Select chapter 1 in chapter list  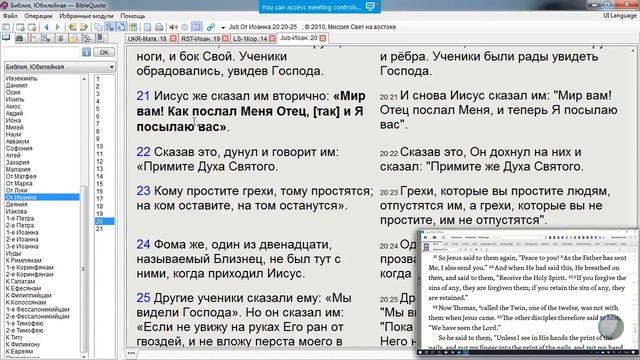click(98, 79)
